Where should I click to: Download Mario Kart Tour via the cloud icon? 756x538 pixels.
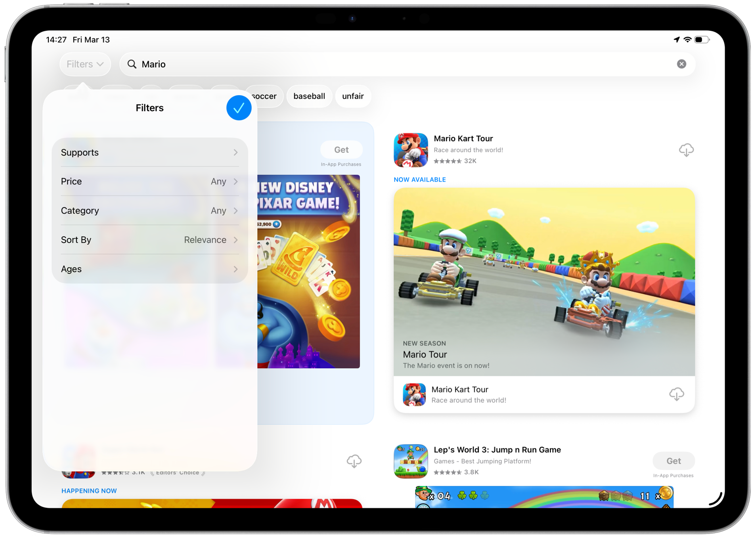(686, 150)
